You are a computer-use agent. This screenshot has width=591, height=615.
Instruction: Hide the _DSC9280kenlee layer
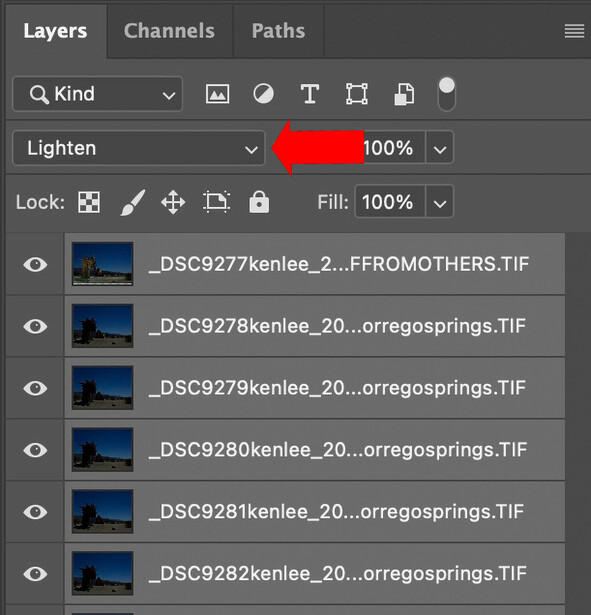(35, 450)
